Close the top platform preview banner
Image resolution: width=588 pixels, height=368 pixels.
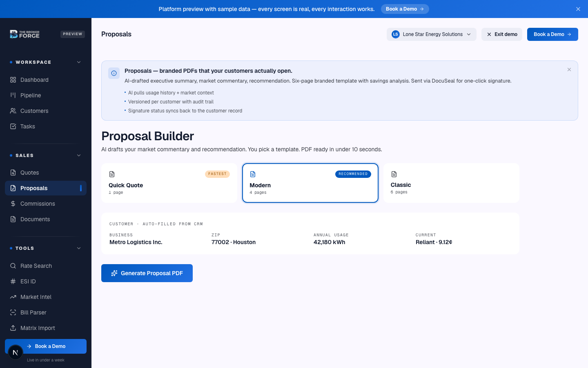[x=578, y=9]
